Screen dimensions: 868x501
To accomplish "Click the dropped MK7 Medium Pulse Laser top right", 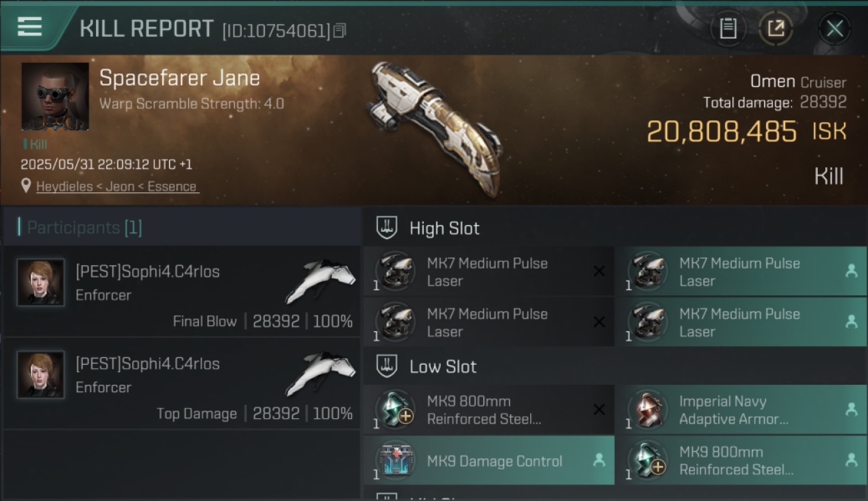I will point(741,272).
